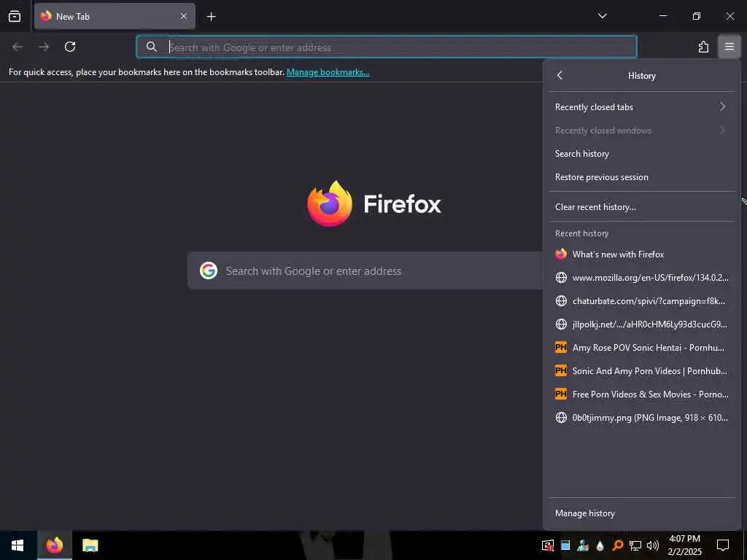Open the volume speaker tray icon
Image resolution: width=747 pixels, height=560 pixels.
[x=653, y=545]
